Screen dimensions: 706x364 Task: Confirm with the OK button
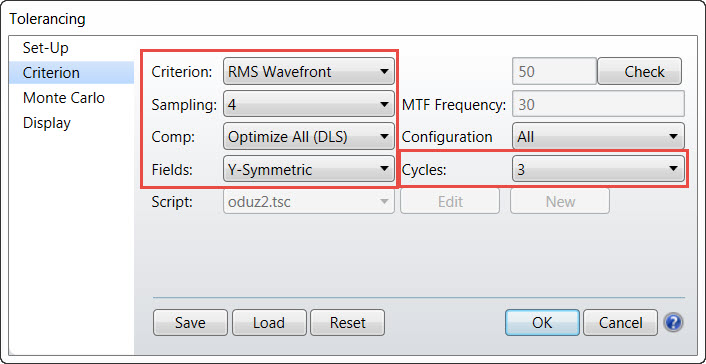point(542,323)
